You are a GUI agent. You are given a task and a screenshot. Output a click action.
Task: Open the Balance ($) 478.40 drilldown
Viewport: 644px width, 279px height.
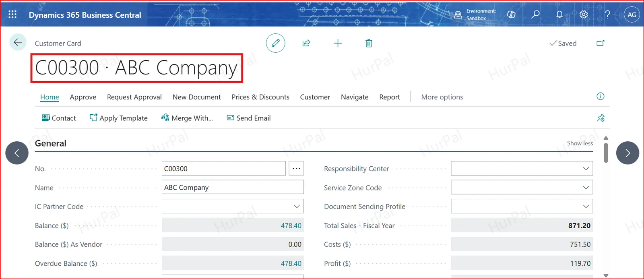tap(291, 225)
